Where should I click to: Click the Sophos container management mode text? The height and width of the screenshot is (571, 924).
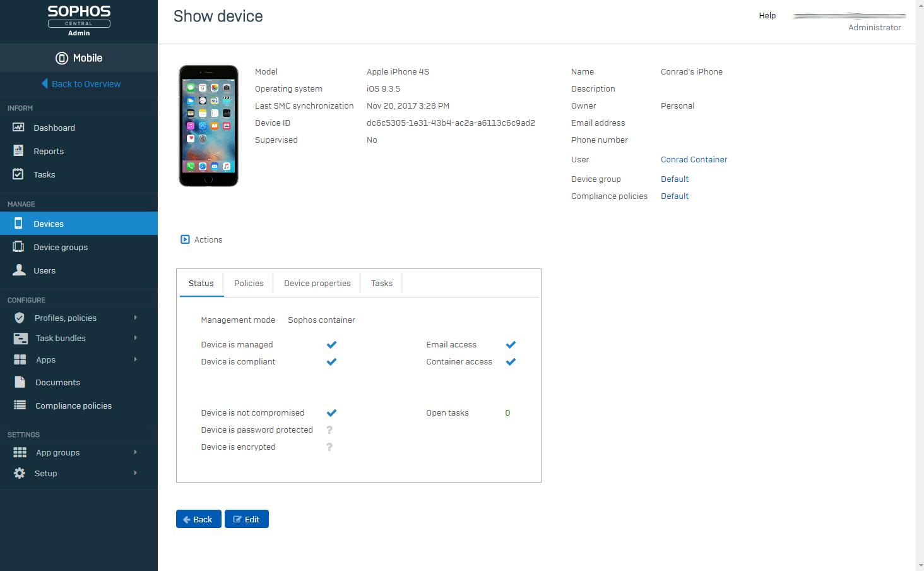tap(321, 320)
